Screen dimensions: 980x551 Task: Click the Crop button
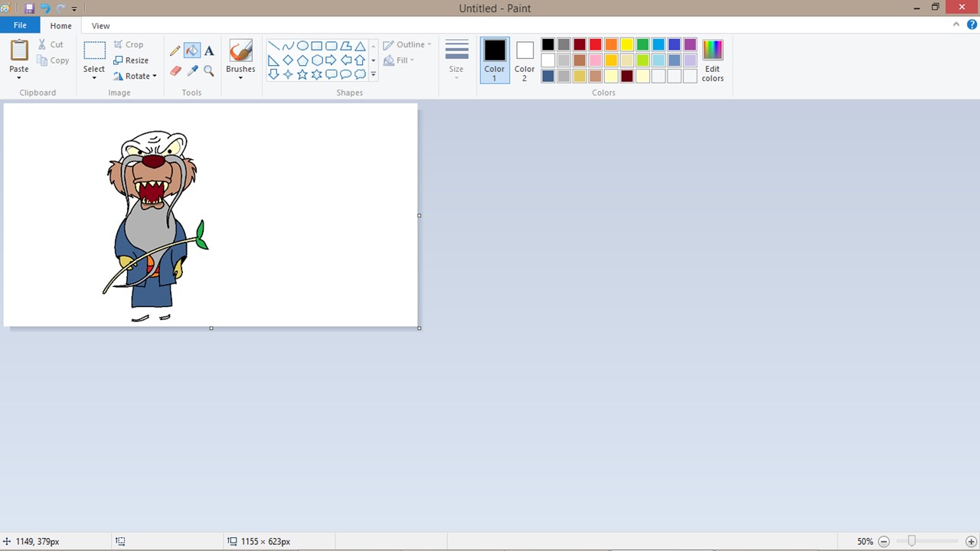point(128,44)
